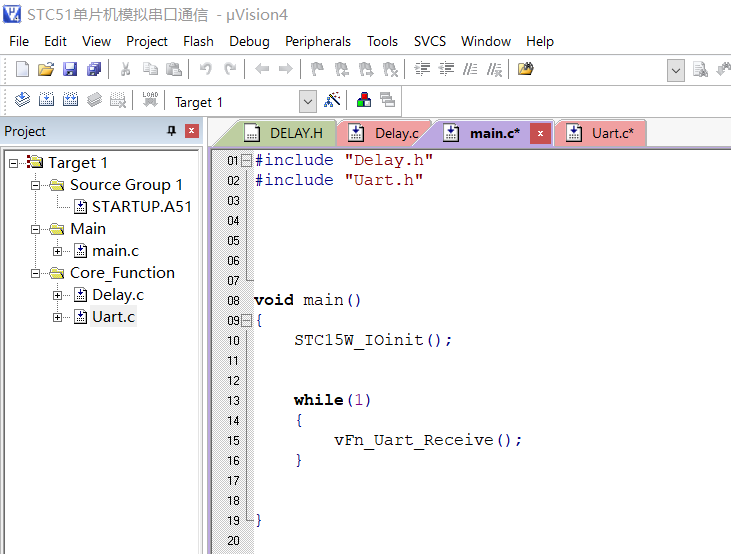
Task: Open Manage Components with the colored blocks icon
Action: coord(364,99)
